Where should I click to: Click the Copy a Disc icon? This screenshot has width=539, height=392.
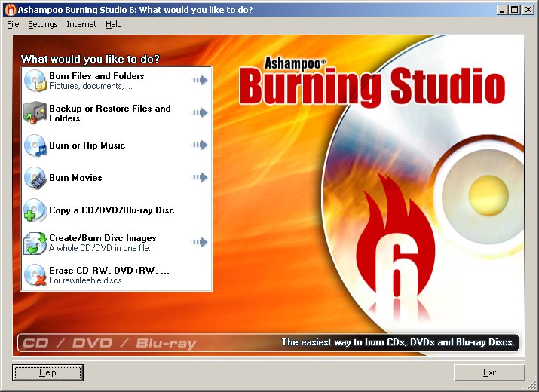click(35, 210)
